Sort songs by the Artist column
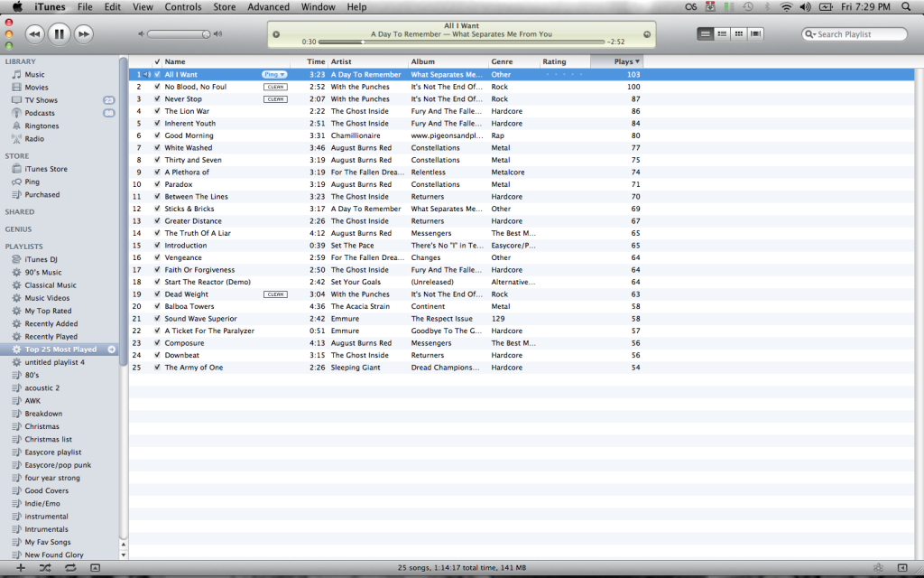The width and height of the screenshot is (924, 578). (x=368, y=61)
